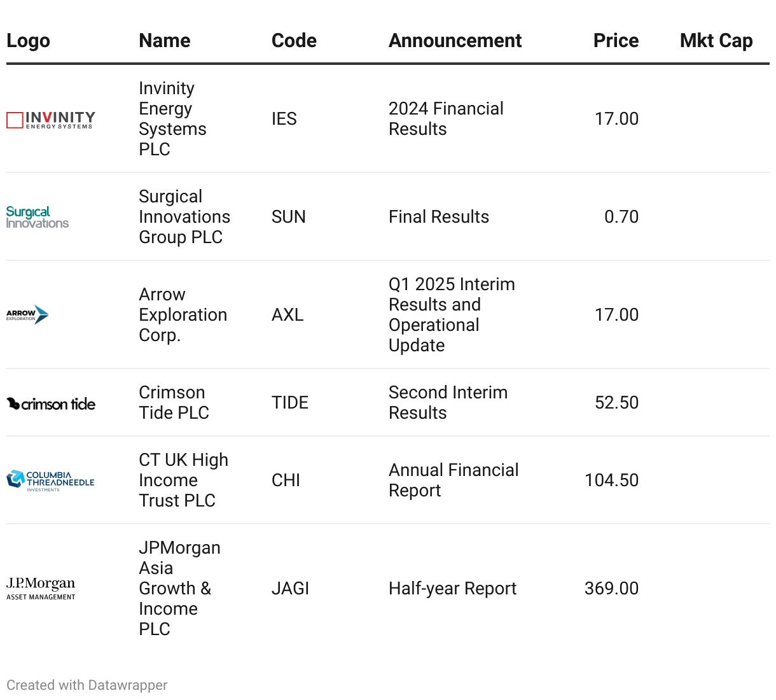Click the Mkt Cap column header

click(x=716, y=41)
